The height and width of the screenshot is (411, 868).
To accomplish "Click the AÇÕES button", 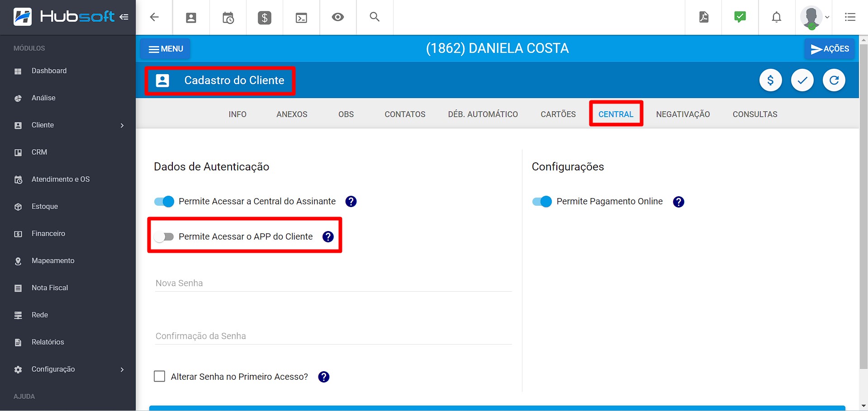I will 830,49.
